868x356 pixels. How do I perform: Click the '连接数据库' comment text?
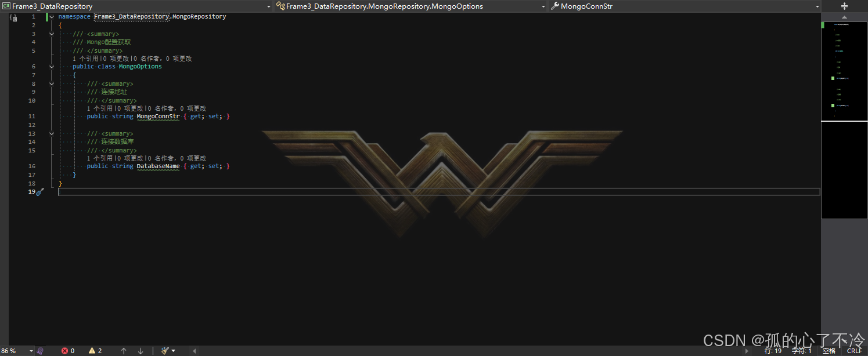(118, 142)
